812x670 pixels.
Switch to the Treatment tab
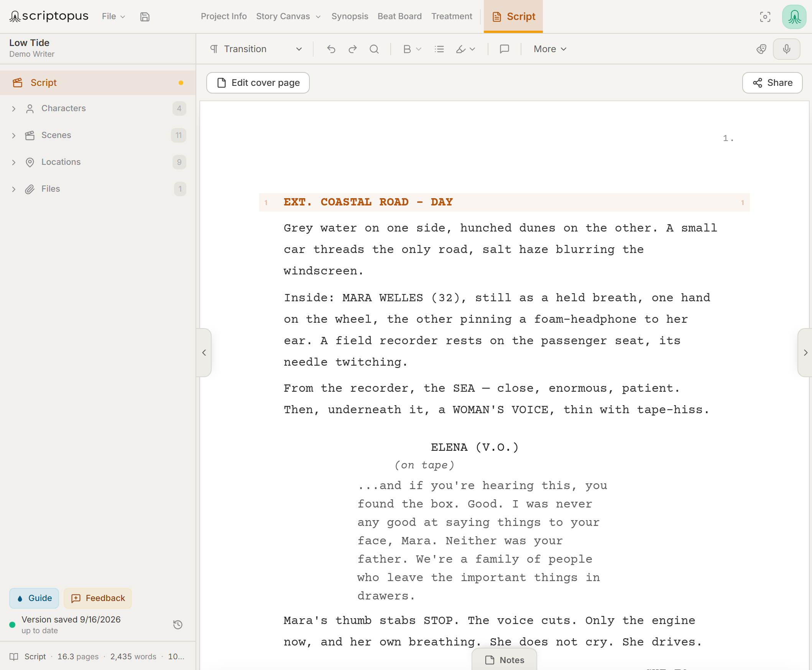click(452, 16)
